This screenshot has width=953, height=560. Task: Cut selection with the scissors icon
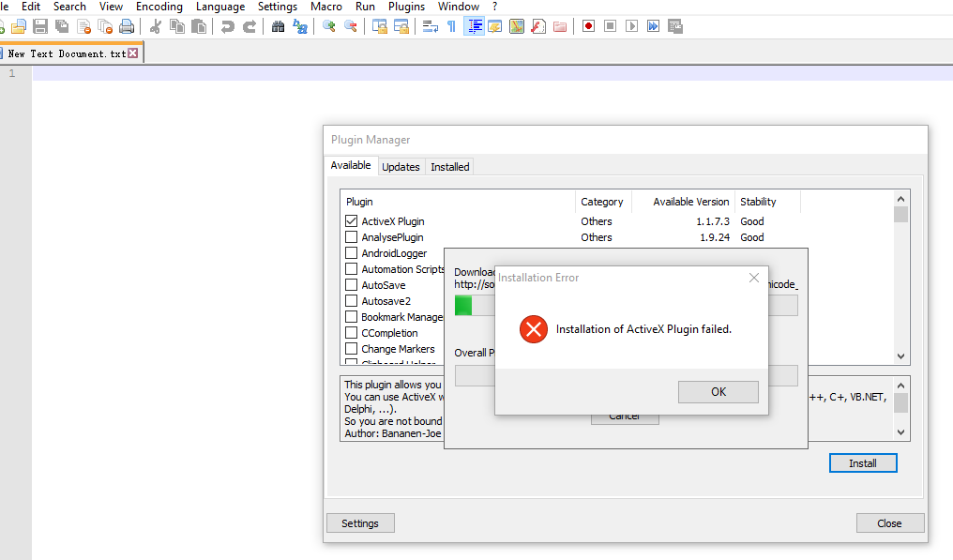click(x=156, y=27)
